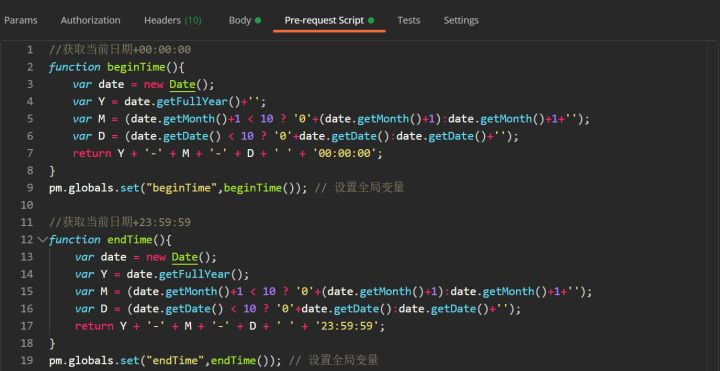Click the '设置全局变量' comment on line 19
This screenshot has height=371, width=720.
pos(344,360)
